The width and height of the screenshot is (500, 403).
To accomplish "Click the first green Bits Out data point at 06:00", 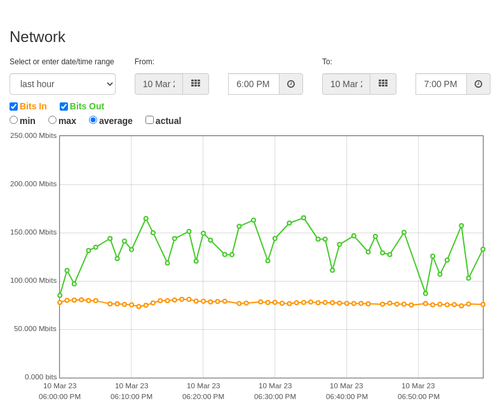I will pos(60,296).
